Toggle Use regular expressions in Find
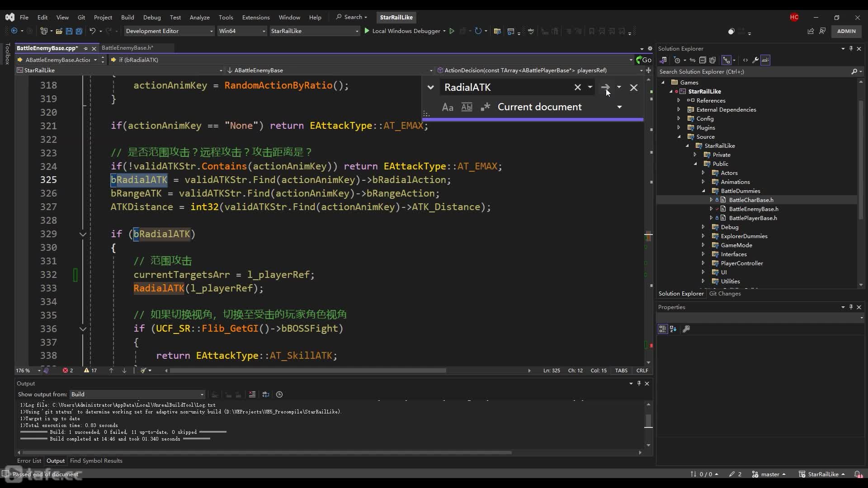Screen dimensions: 868x488 [486, 107]
